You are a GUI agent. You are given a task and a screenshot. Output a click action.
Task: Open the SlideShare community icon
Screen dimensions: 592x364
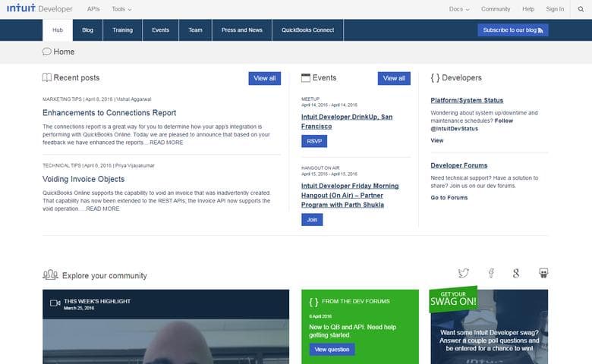(x=543, y=273)
